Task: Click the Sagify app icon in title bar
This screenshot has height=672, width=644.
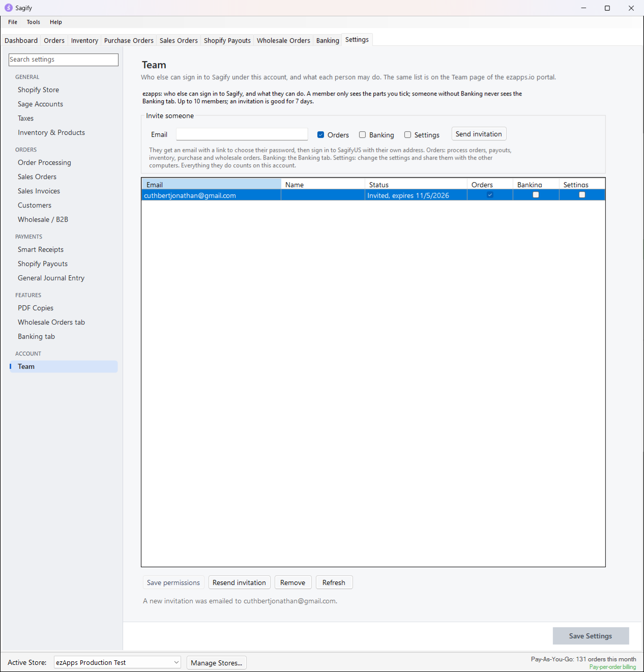Action: pos(8,8)
